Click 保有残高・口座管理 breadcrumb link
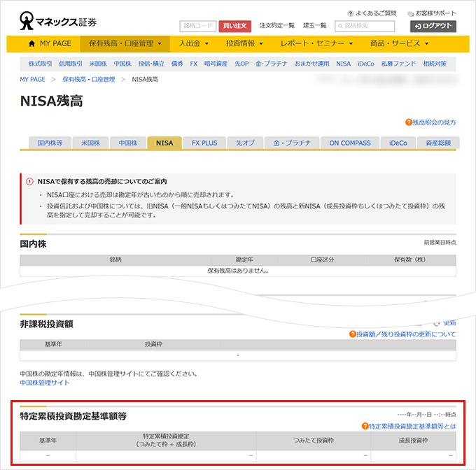The image size is (476, 470). [x=89, y=80]
